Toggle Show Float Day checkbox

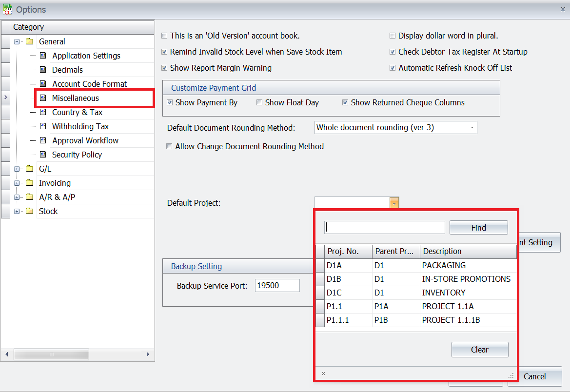[260, 103]
